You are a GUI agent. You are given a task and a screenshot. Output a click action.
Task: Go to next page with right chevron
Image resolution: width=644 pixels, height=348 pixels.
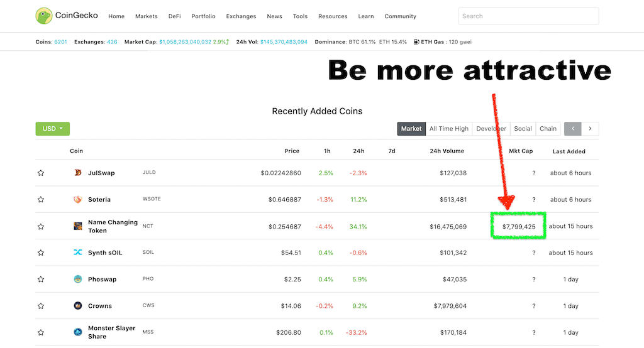pyautogui.click(x=590, y=128)
